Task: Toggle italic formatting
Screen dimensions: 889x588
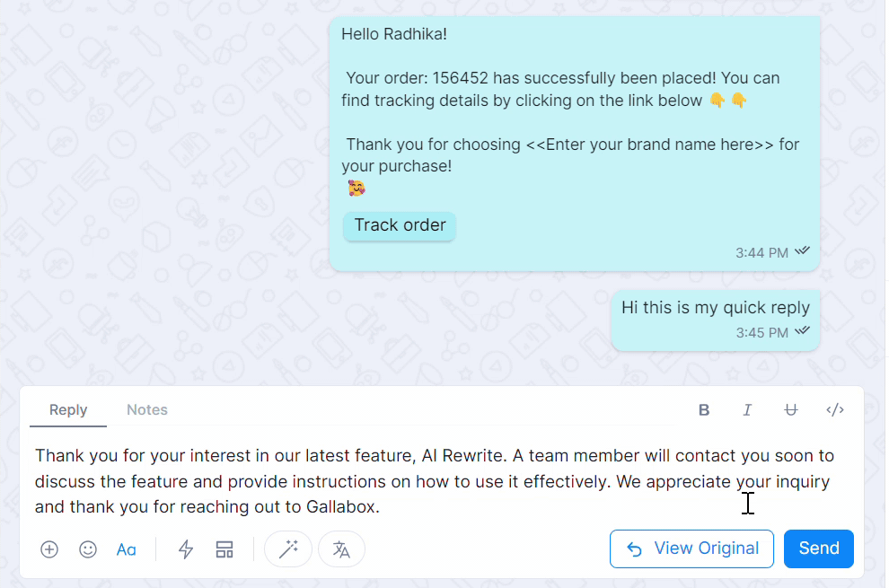Action: (747, 410)
